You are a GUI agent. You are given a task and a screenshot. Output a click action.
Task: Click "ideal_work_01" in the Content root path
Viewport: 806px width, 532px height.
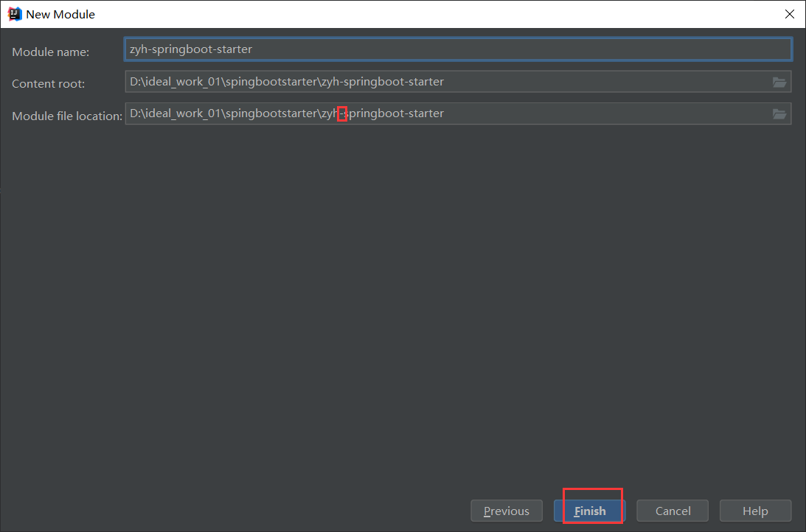(x=183, y=82)
